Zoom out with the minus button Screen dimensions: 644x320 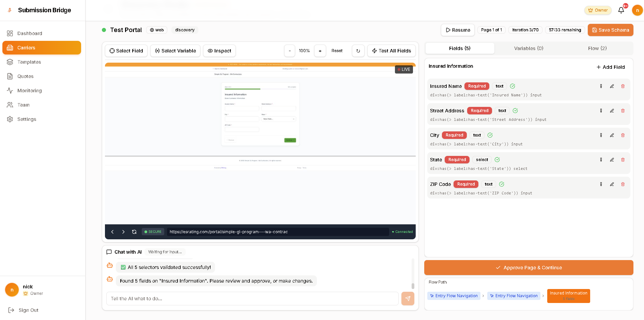[x=290, y=51]
